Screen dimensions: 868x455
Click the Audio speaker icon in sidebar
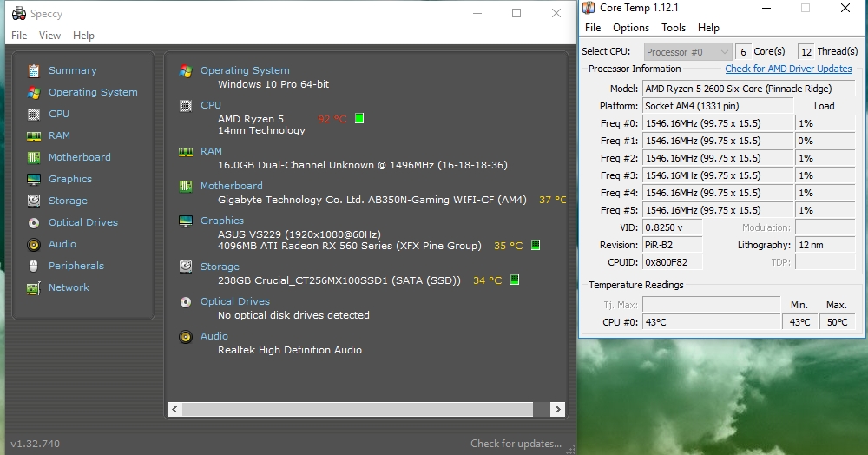pyautogui.click(x=34, y=244)
